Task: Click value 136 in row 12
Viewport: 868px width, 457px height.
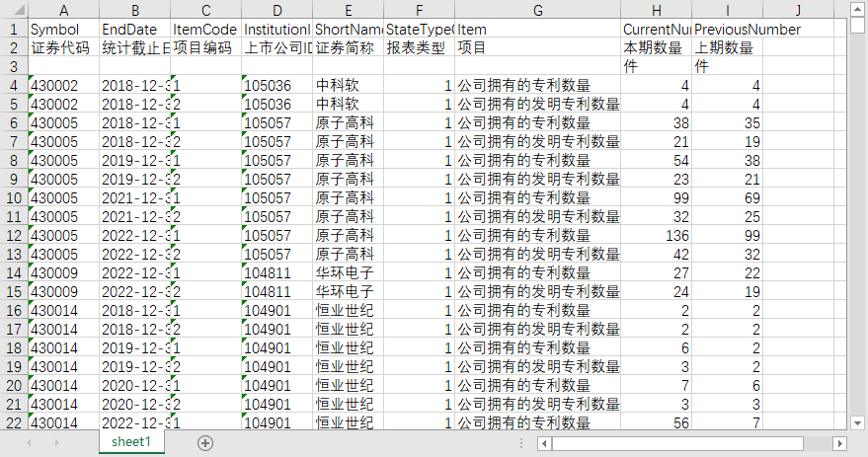Action: pos(656,235)
